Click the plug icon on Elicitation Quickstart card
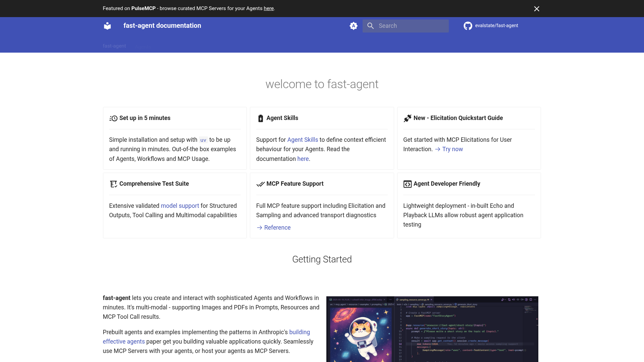Viewport: 644px width, 362px height. 407,118
